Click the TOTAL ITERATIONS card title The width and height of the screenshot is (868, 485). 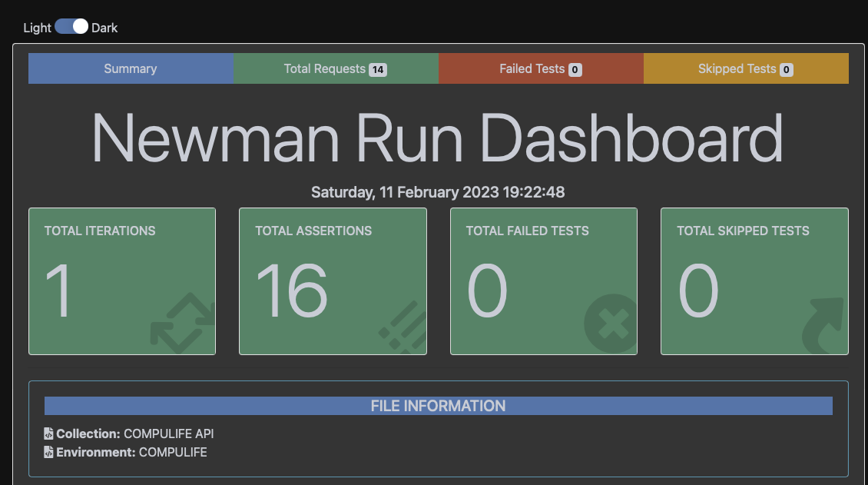coord(100,231)
